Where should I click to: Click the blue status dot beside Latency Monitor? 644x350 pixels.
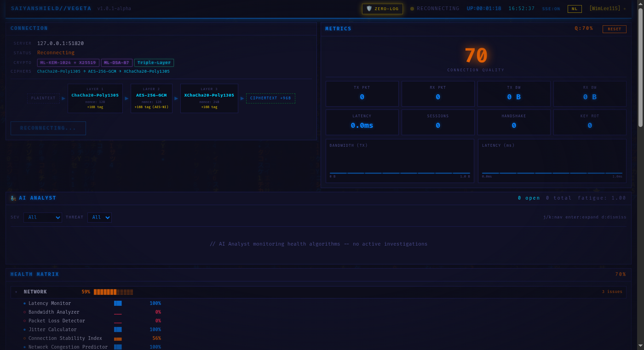point(23,304)
